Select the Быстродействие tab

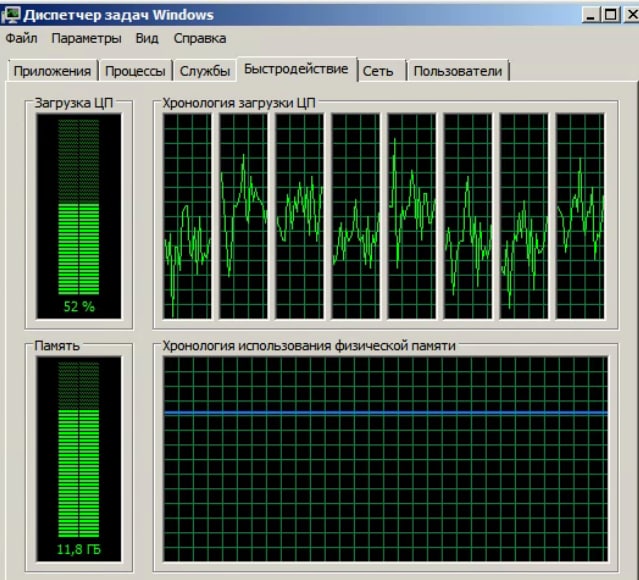(x=296, y=69)
